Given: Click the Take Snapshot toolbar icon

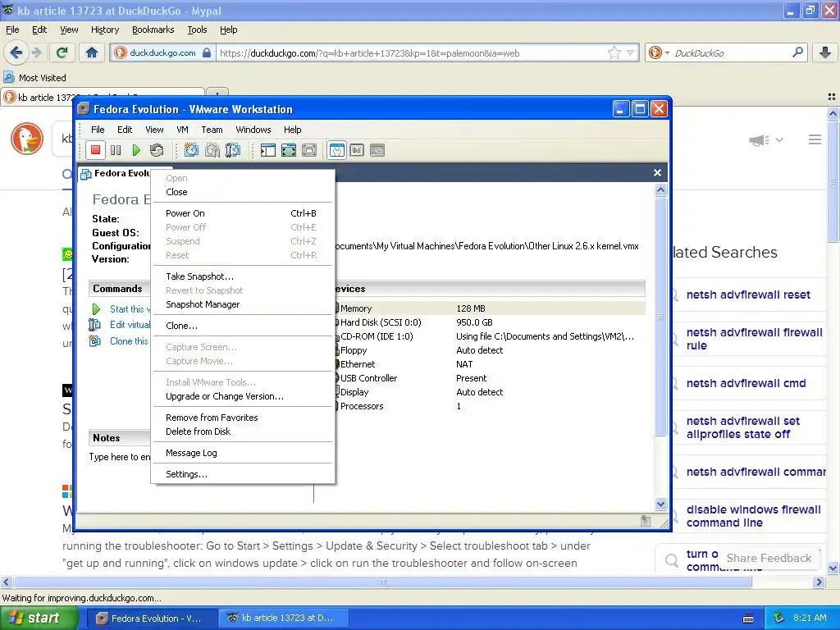Looking at the screenshot, I should pos(191,151).
